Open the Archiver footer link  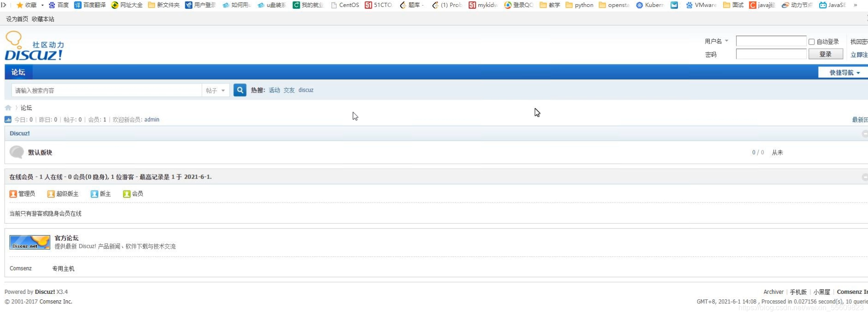click(x=773, y=292)
